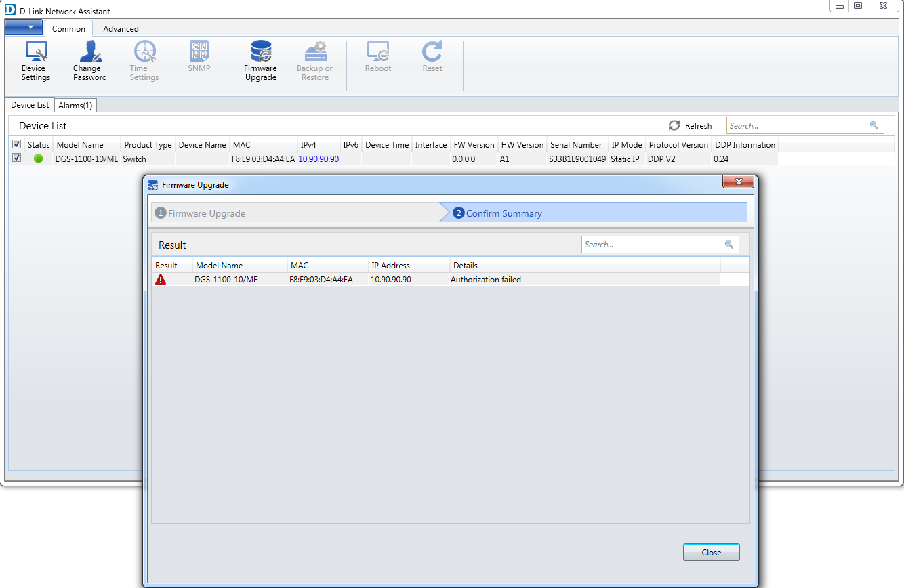
Task: Switch to the Advanced ribbon tab
Action: [x=121, y=29]
